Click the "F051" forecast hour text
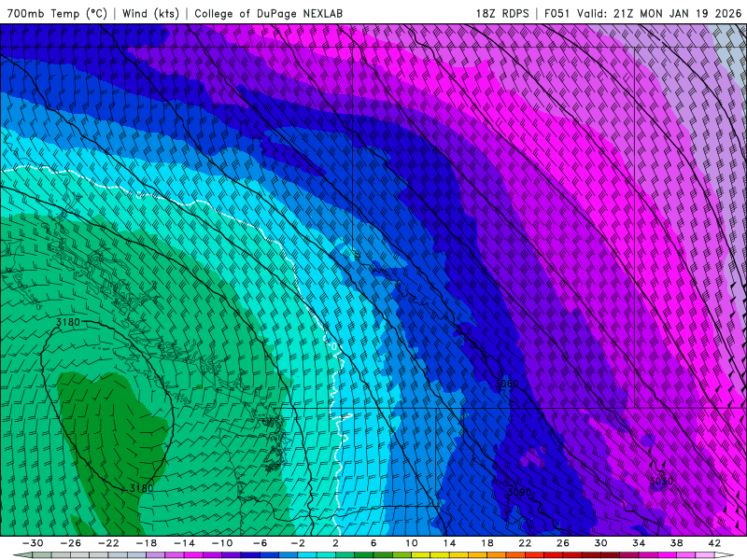 (557, 14)
